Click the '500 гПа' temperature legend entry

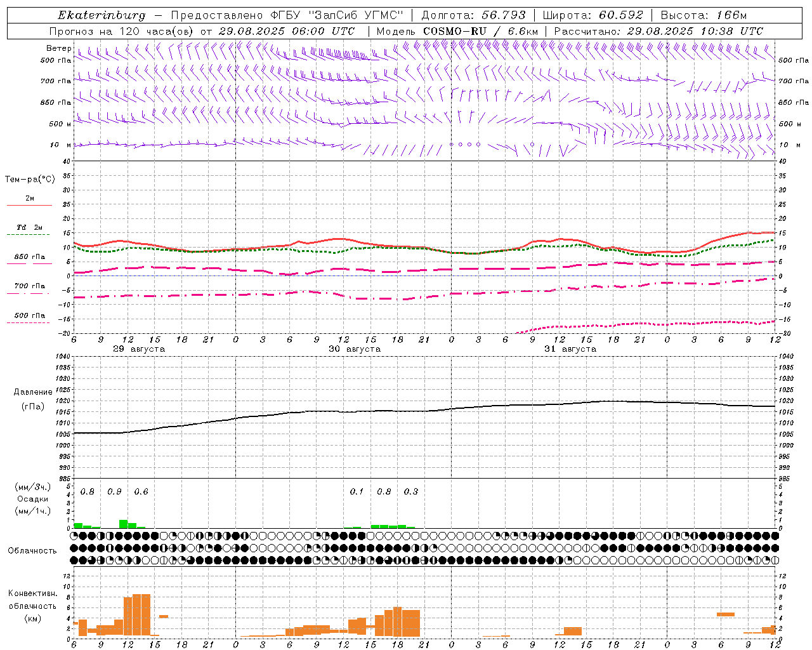tap(30, 315)
